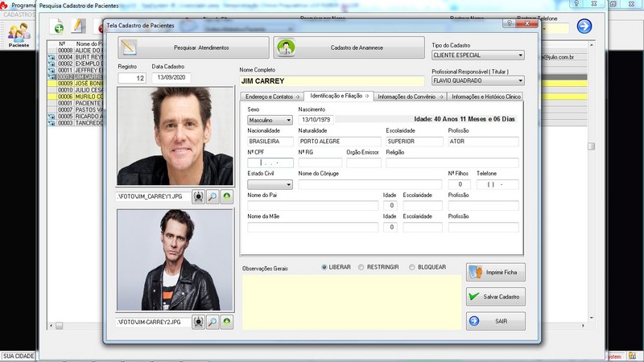Click the magnifier icon beside JIM_CARREY1.JPG
Image resolution: width=644 pixels, height=362 pixels.
[213, 196]
